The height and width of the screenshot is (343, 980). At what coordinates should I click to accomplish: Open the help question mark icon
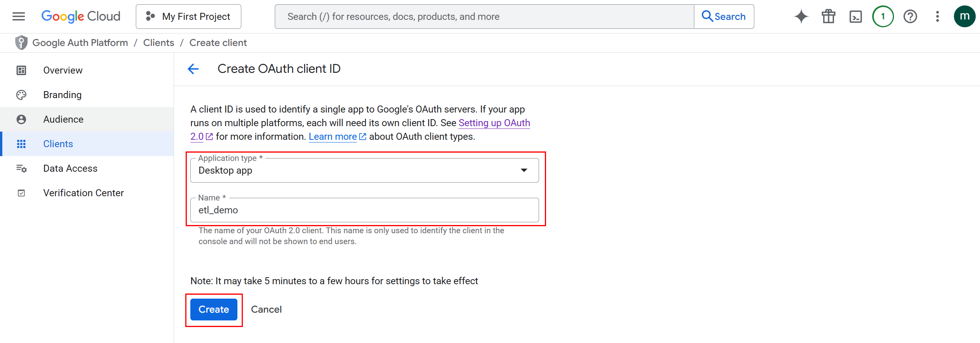tap(910, 16)
